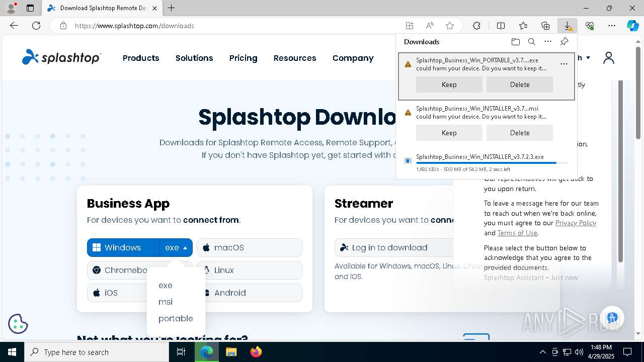View site information lock icon
The width and height of the screenshot is (644, 362).
(63, 26)
